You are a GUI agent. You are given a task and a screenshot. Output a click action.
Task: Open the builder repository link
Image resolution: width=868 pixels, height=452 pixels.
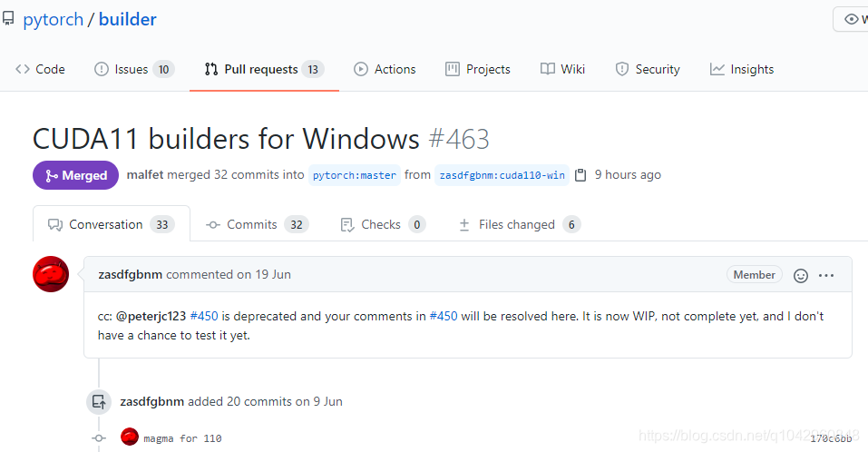click(x=128, y=19)
